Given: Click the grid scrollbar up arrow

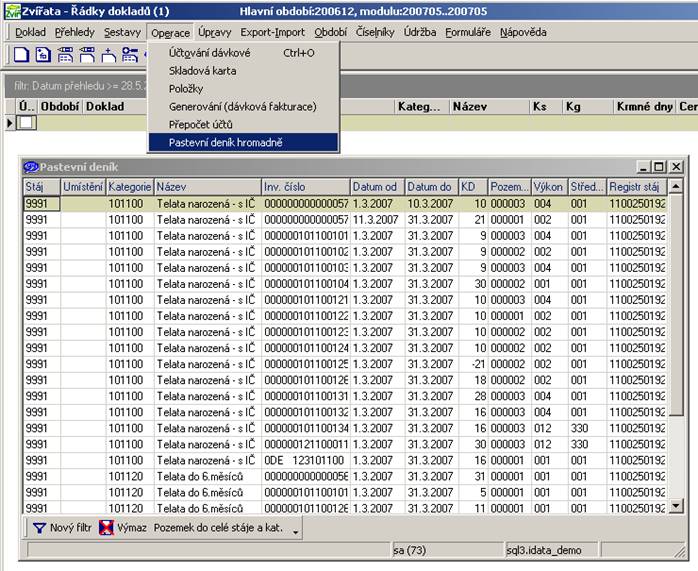Looking at the screenshot, I should 676,186.
